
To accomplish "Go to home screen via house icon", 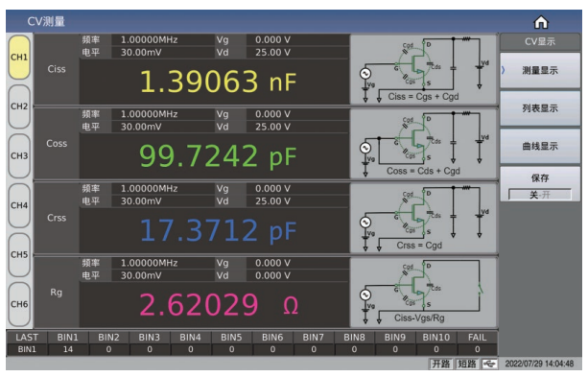I will click(541, 22).
